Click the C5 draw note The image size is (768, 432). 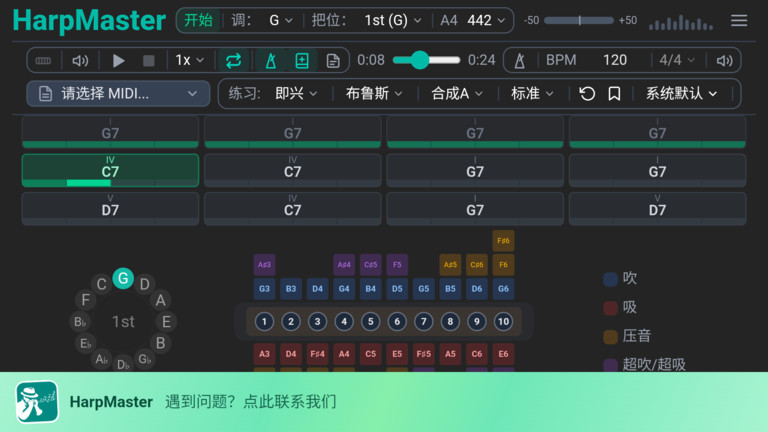[370, 354]
